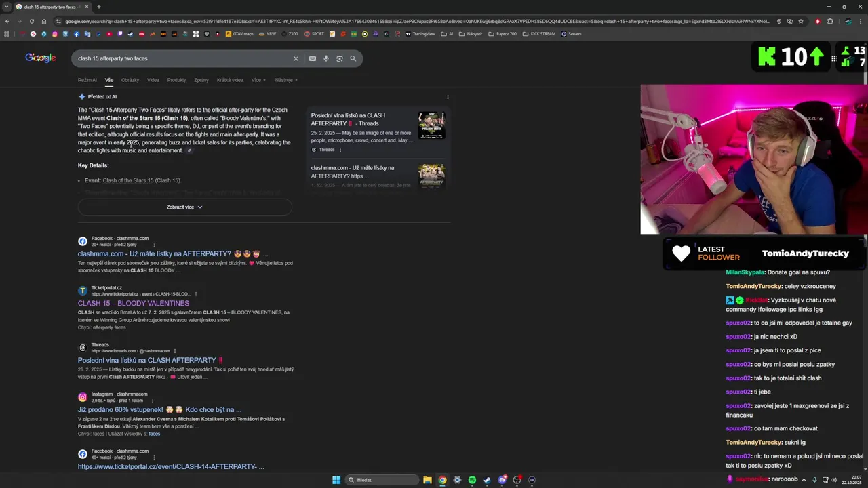Open the Nástroje search tools dropdown
Screen dimensions: 868x488
286,80
